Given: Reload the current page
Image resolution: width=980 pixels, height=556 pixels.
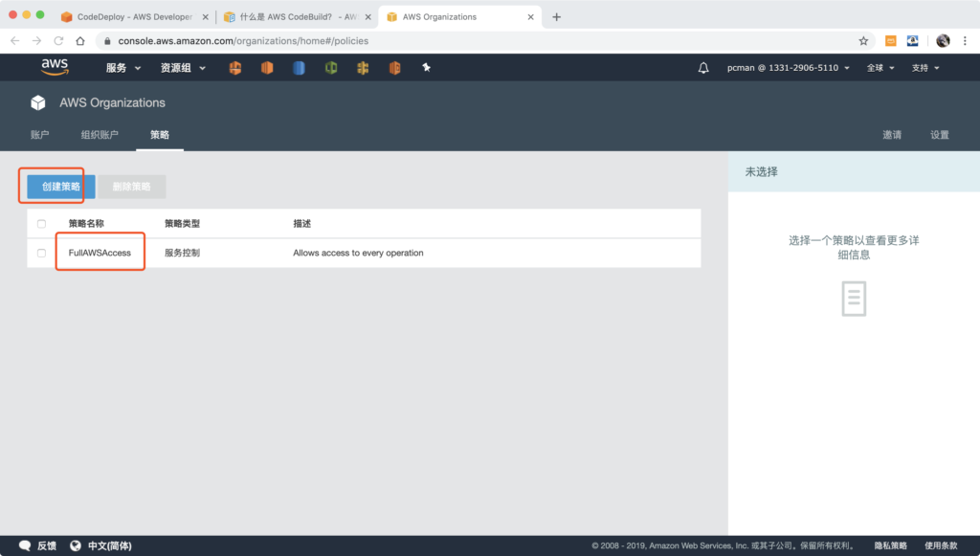Looking at the screenshot, I should tap(58, 40).
